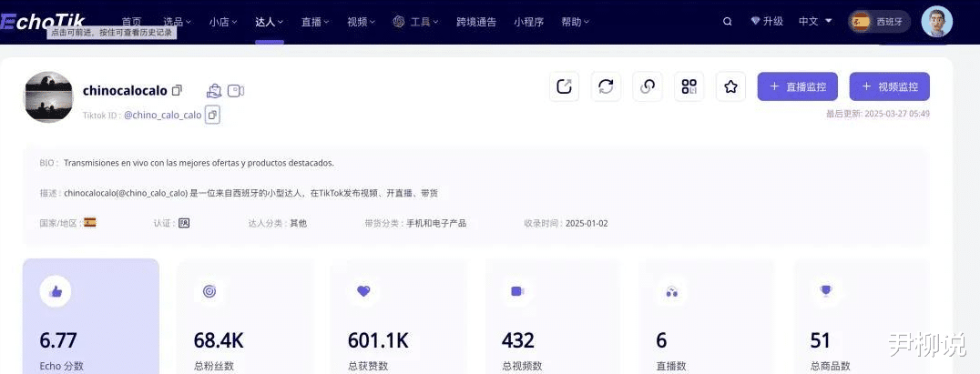Click the 达人分类 其他 text
This screenshot has height=374, width=980.
coord(278,223)
